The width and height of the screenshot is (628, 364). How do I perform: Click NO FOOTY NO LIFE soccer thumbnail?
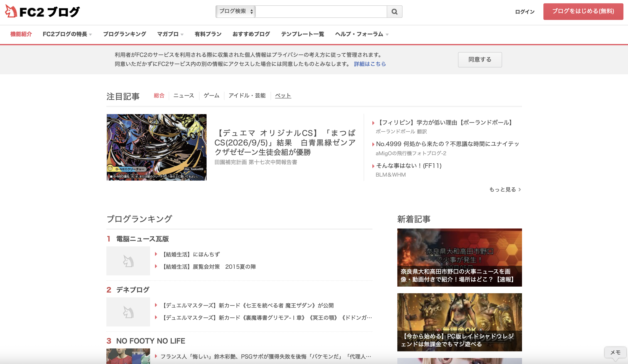click(128, 356)
